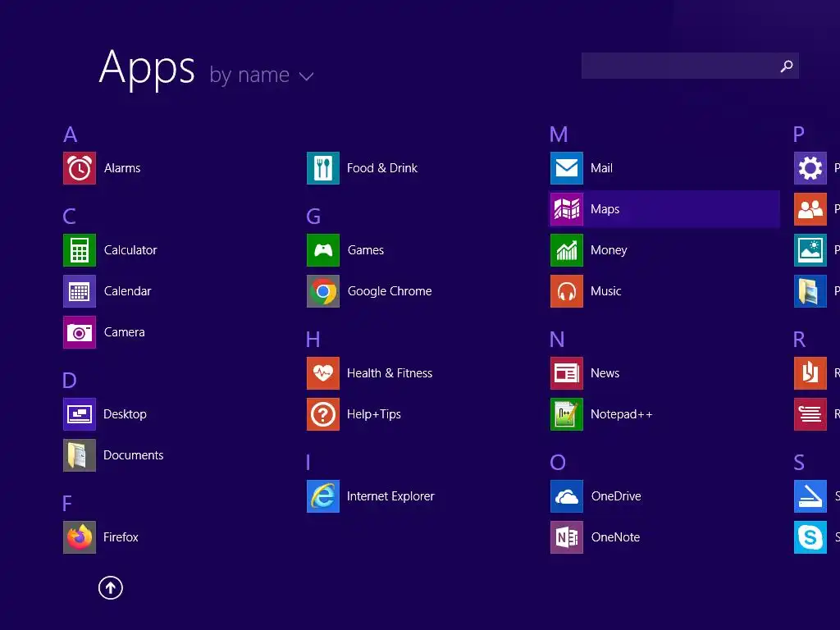Click the letter F group header
The height and width of the screenshot is (630, 840).
point(67,504)
